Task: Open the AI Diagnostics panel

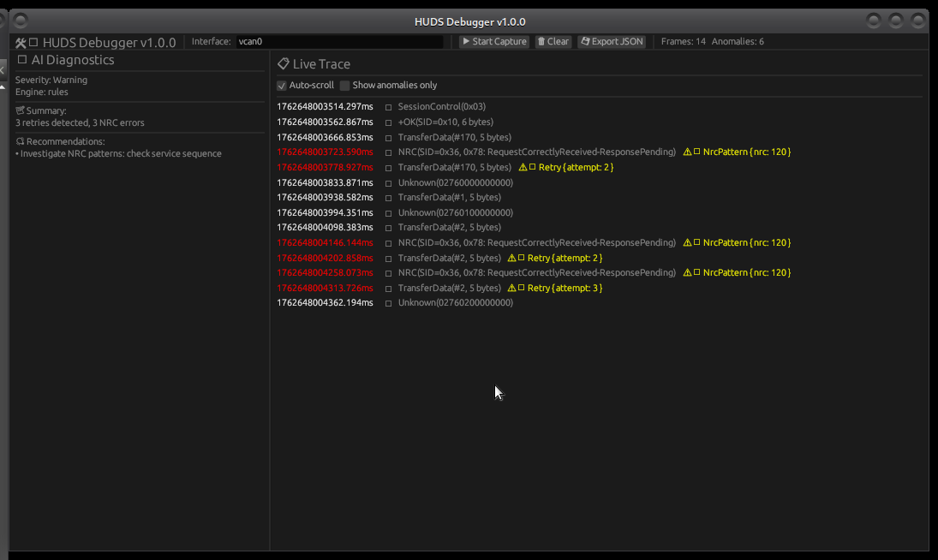Action: pyautogui.click(x=73, y=60)
